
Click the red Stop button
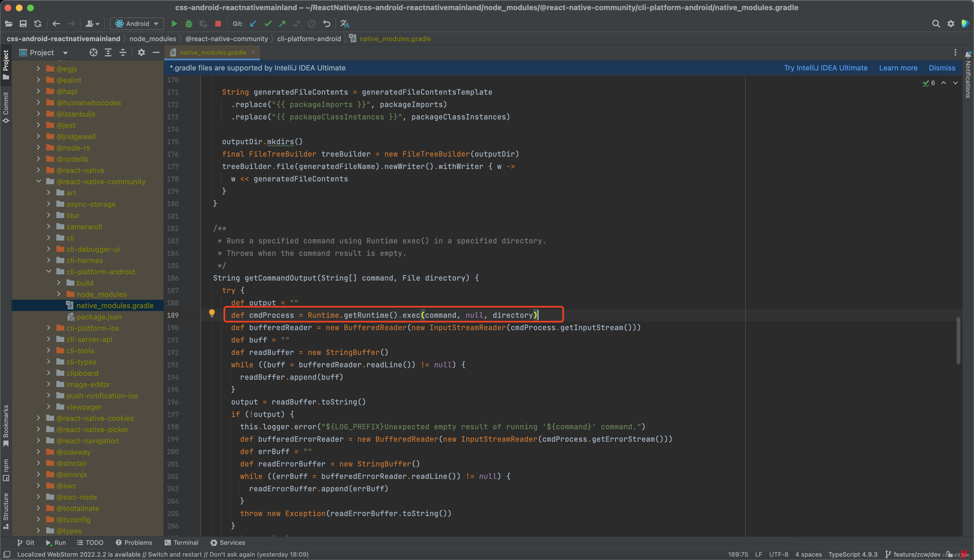tap(218, 24)
